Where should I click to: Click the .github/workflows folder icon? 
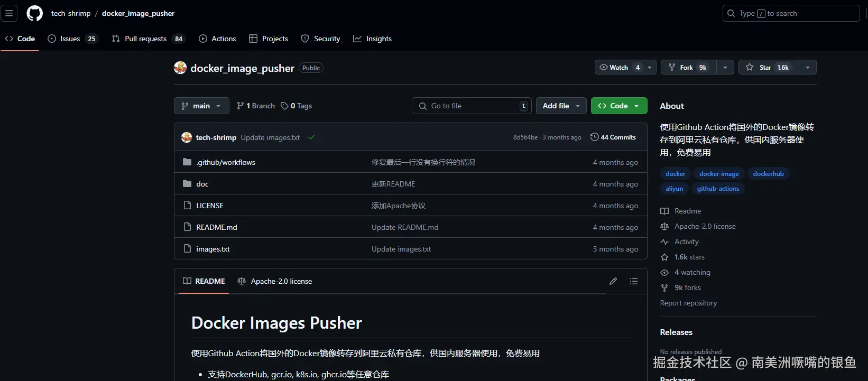(187, 162)
